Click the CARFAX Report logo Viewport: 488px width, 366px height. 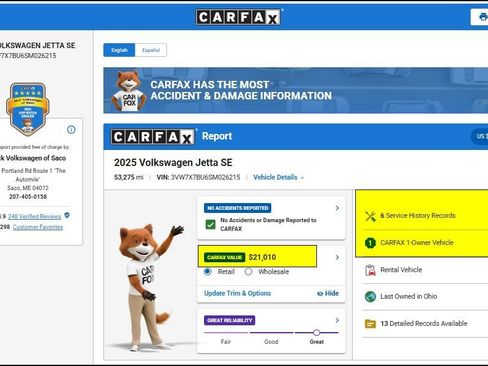click(x=153, y=137)
